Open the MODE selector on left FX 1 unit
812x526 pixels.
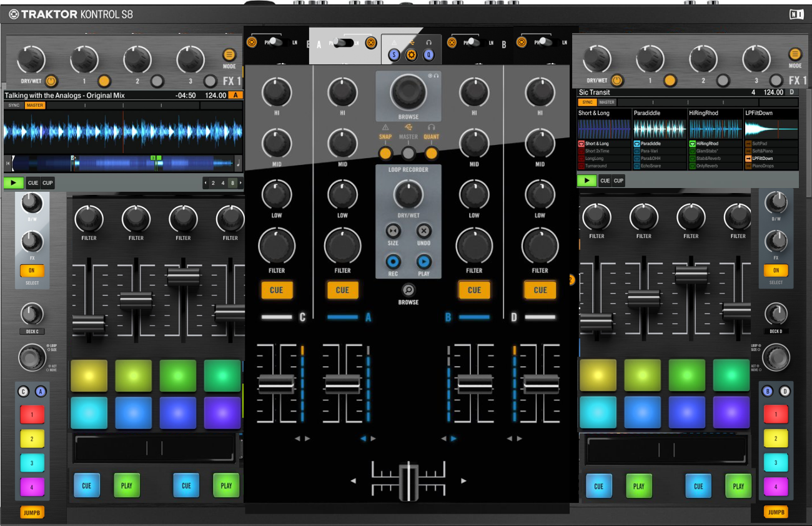coord(230,54)
